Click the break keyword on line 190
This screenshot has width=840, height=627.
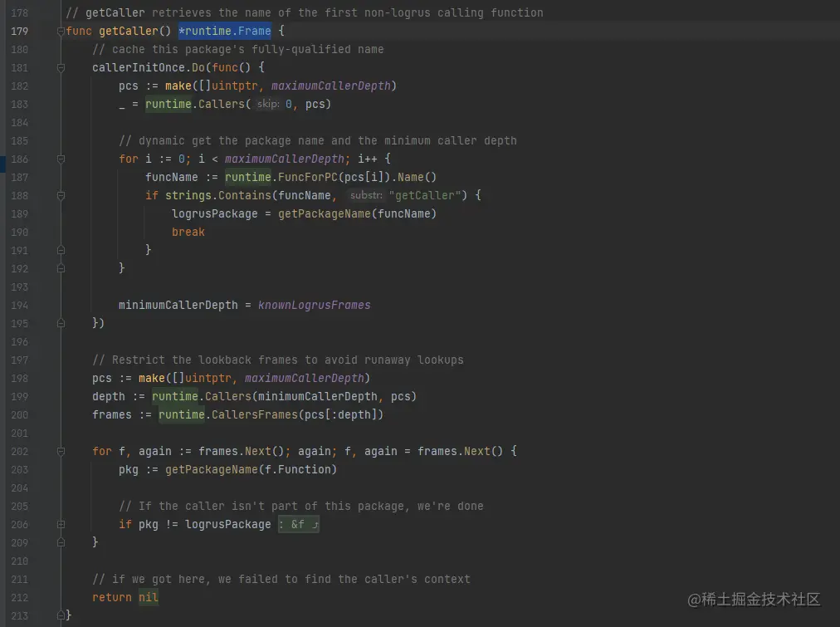tap(188, 232)
